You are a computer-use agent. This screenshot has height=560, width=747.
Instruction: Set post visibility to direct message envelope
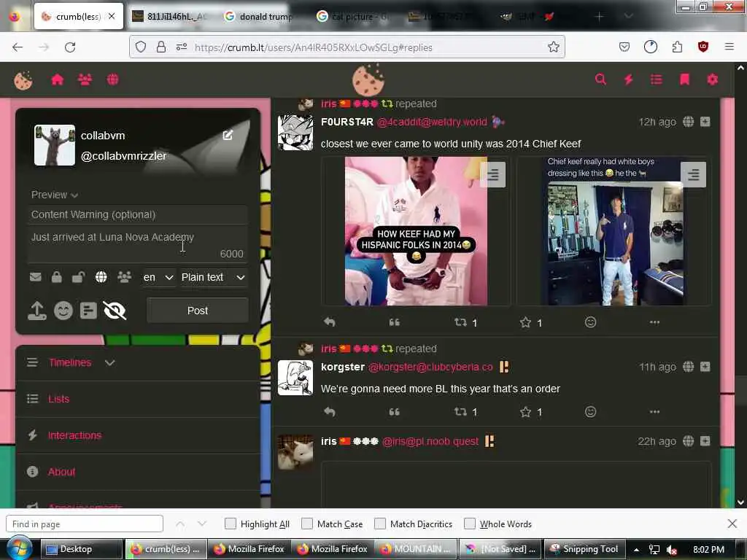coord(35,277)
